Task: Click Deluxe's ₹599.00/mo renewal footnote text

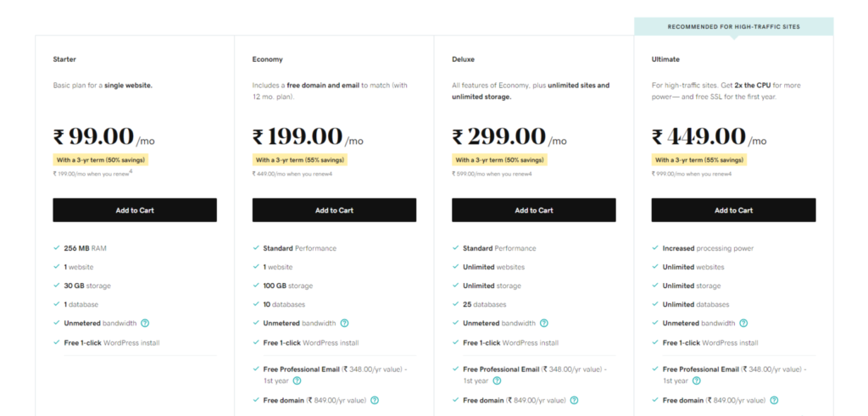Action: [x=491, y=174]
